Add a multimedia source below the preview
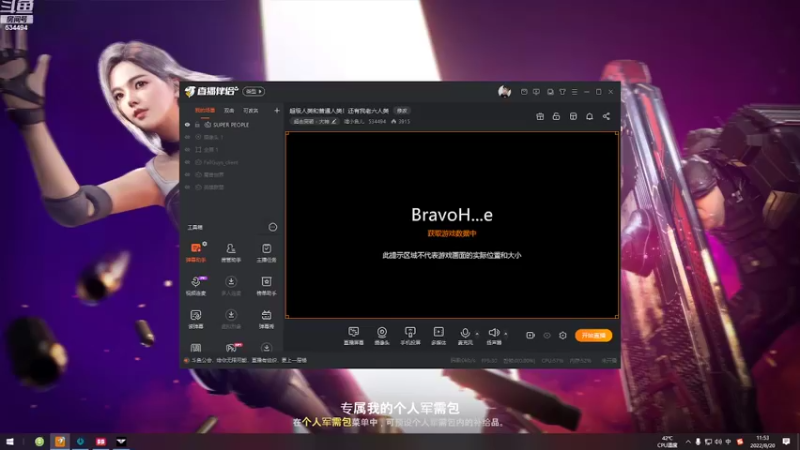800x450 pixels. [438, 336]
